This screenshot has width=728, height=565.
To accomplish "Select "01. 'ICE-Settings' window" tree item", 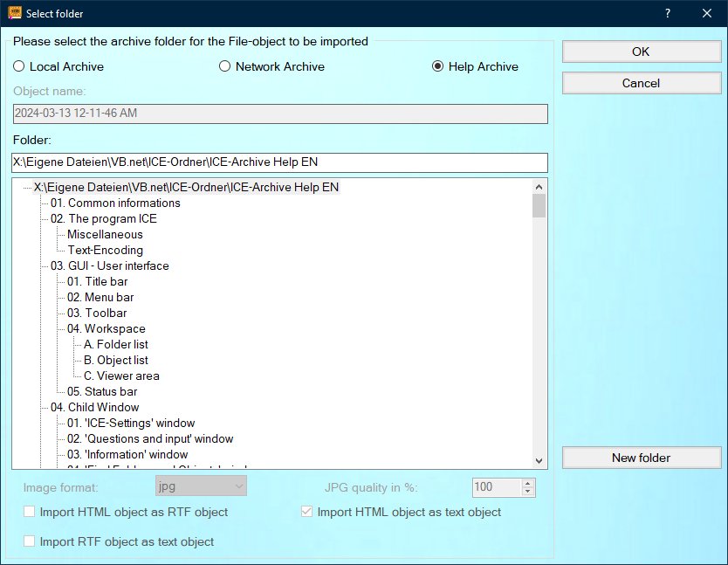I will point(131,423).
